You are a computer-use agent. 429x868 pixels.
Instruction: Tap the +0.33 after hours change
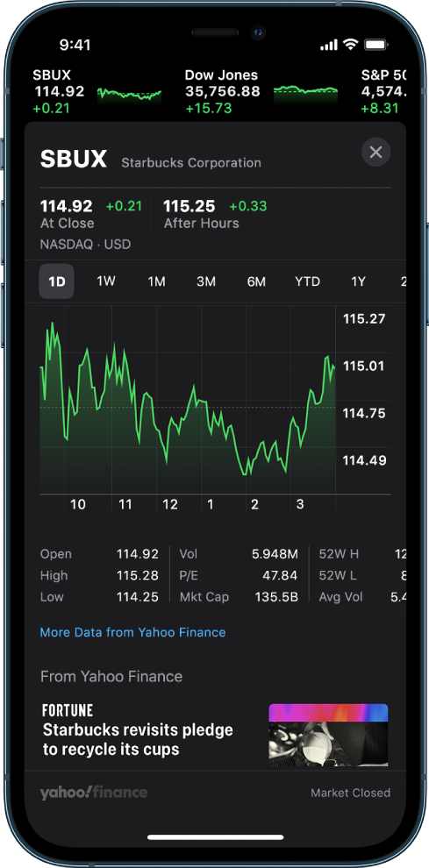(x=248, y=206)
